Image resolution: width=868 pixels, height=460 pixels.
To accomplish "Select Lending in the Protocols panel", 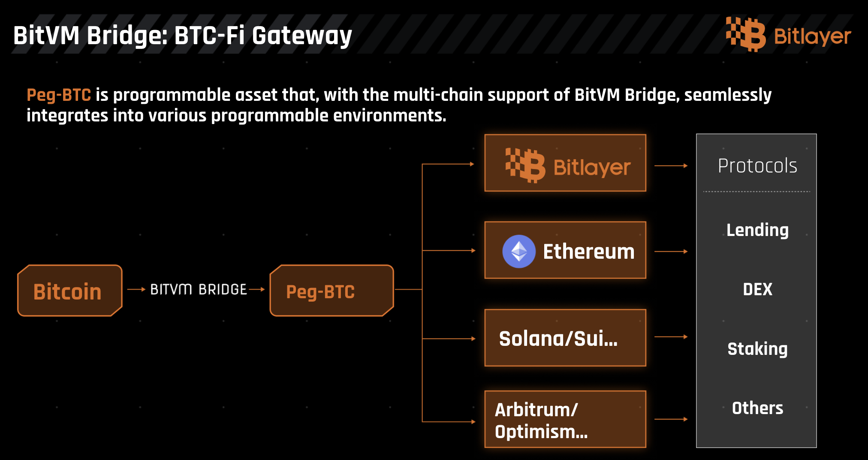I will tap(757, 230).
